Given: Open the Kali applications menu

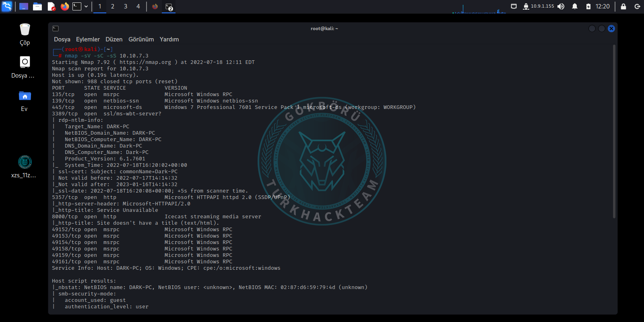Looking at the screenshot, I should 7,6.
